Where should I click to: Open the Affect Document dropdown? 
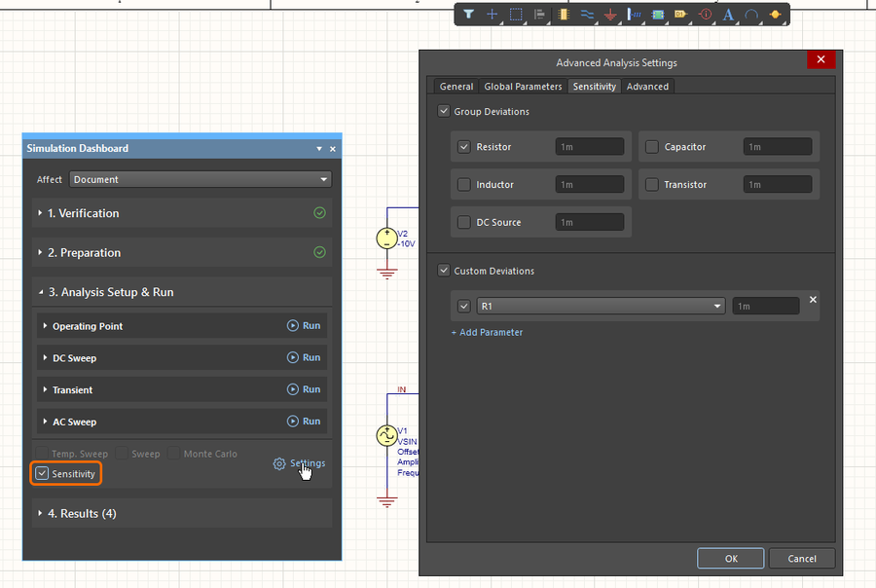click(201, 179)
